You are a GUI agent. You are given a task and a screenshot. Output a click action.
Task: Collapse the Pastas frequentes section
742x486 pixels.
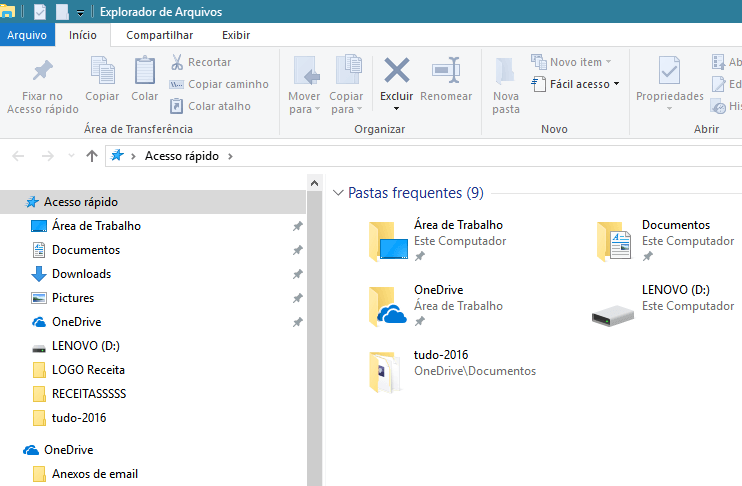tap(338, 193)
